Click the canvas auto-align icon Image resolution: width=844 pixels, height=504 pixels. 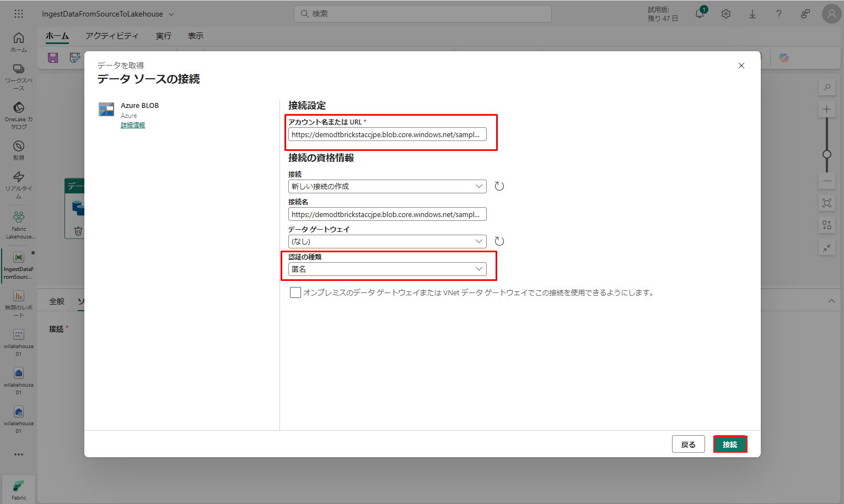point(827,225)
